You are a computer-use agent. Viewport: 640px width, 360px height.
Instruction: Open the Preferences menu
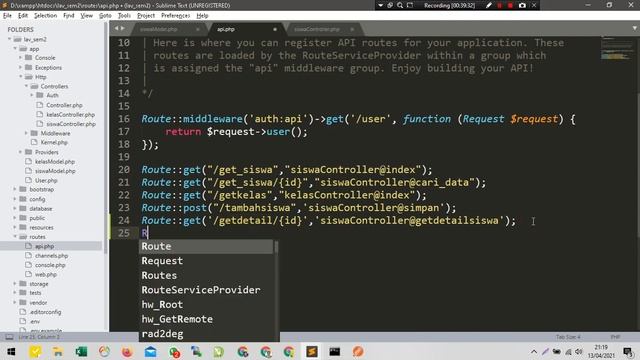(x=176, y=16)
